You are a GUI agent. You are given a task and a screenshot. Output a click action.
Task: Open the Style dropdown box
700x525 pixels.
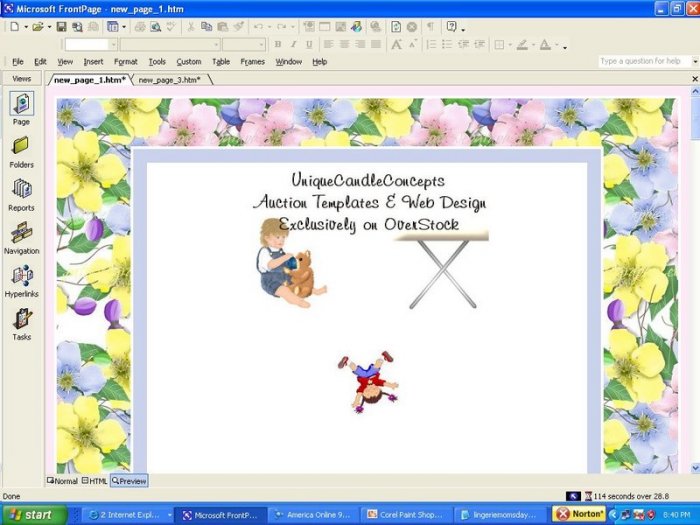(91, 45)
